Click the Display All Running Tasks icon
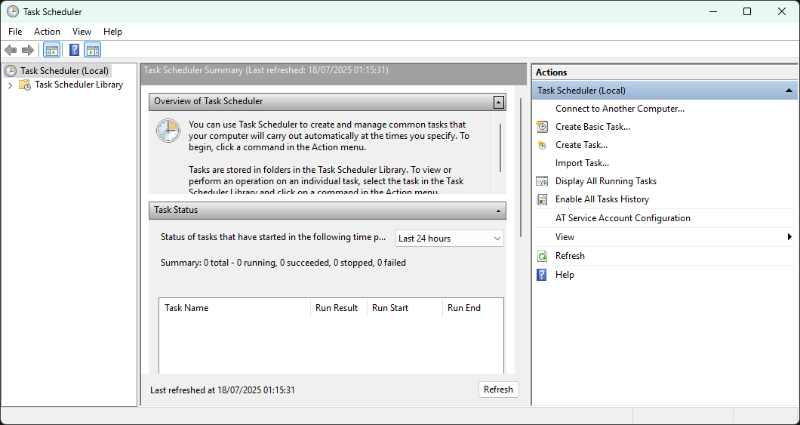800x425 pixels. tap(542, 181)
